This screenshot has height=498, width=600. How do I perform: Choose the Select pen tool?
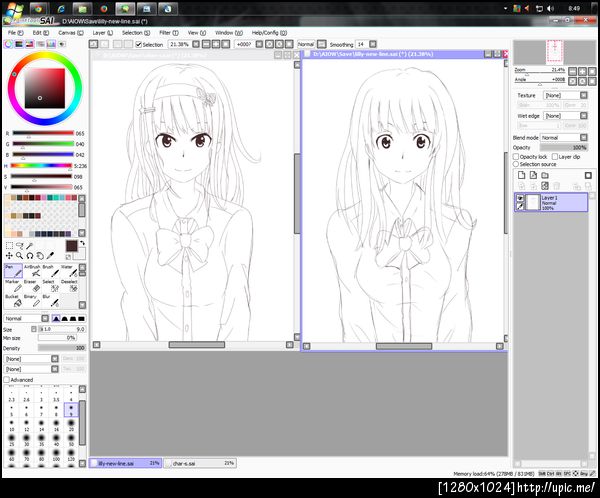tap(51, 286)
